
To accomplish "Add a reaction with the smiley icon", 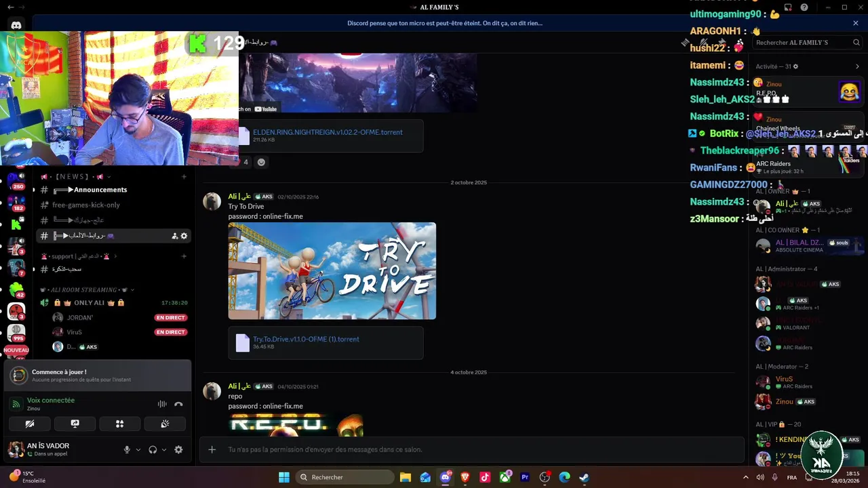I will click(x=261, y=162).
